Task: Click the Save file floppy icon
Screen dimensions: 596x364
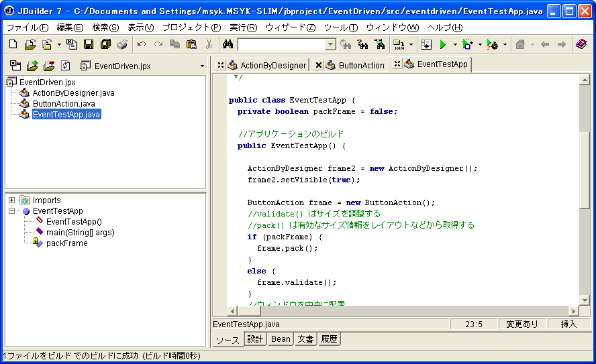Action: point(89,45)
